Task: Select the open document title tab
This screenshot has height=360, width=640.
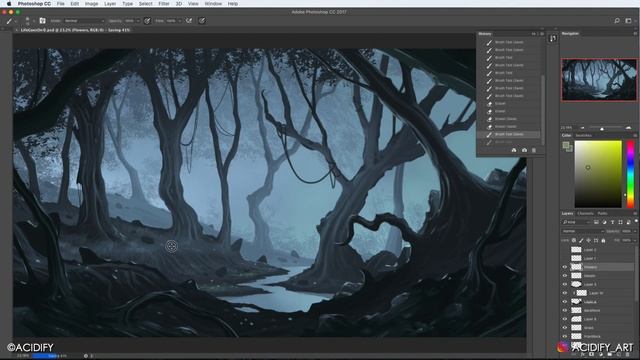Action: click(76, 30)
